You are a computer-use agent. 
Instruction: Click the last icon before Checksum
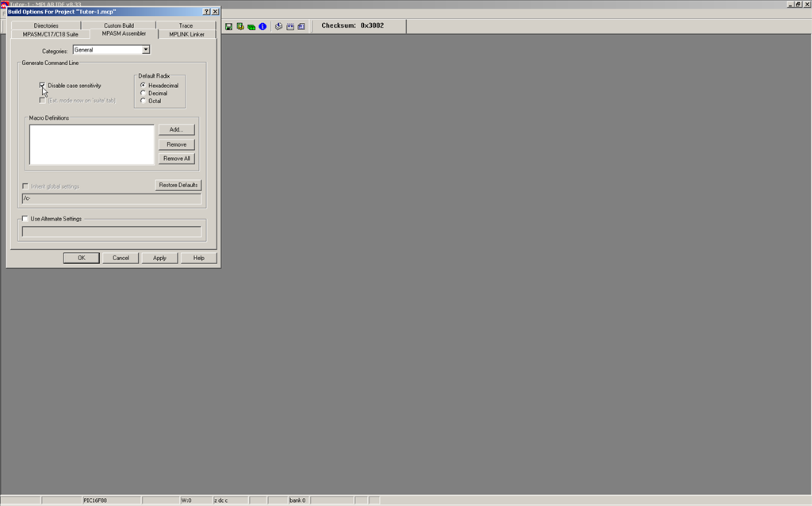(x=301, y=26)
